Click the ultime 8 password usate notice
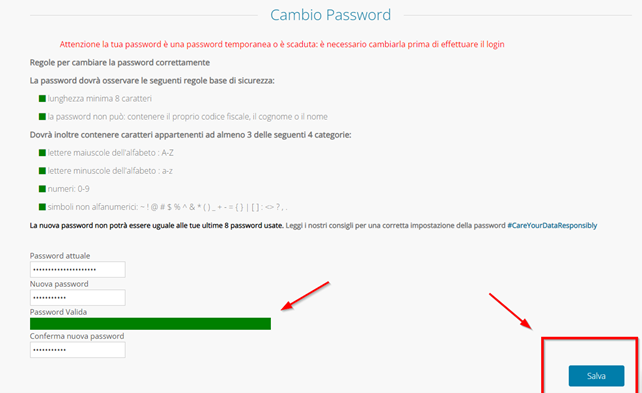642x393 pixels. coord(156,226)
